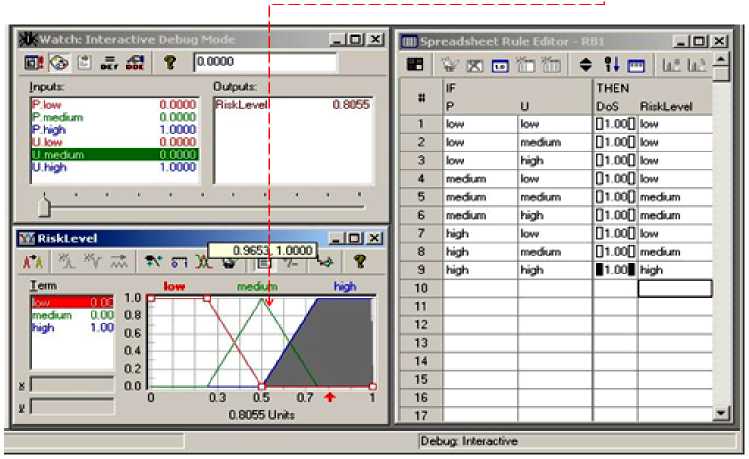The height and width of the screenshot is (459, 749).
Task: Select RiskLevel in the Outputs list
Action: (x=293, y=105)
